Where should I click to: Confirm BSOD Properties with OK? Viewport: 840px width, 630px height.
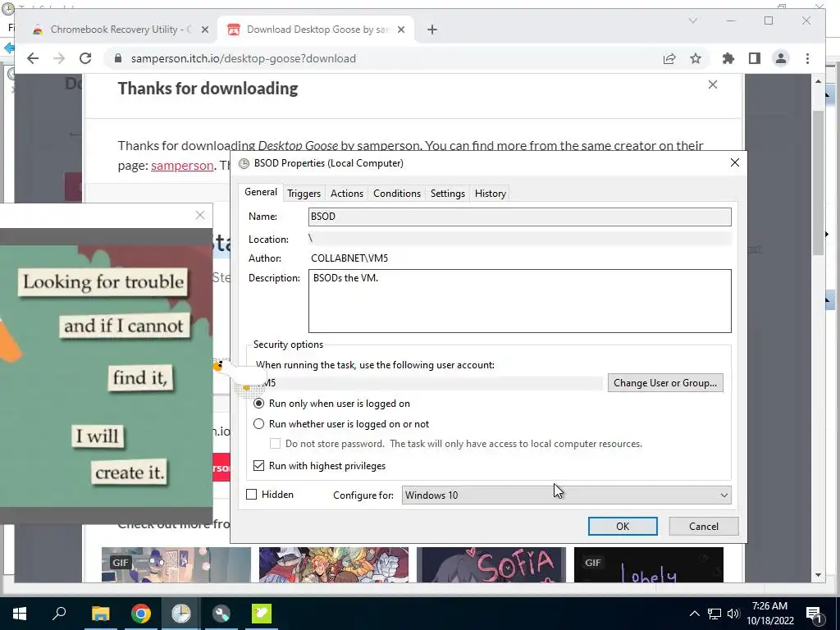(623, 526)
